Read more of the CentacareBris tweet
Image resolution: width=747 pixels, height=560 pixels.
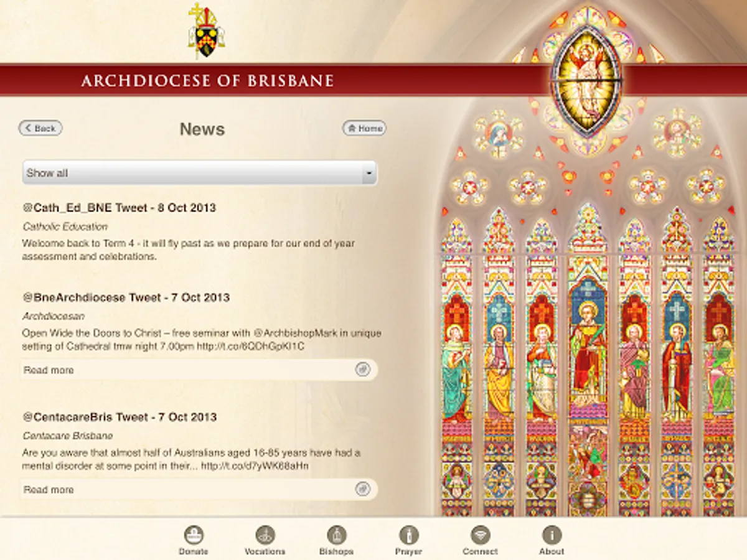point(200,489)
